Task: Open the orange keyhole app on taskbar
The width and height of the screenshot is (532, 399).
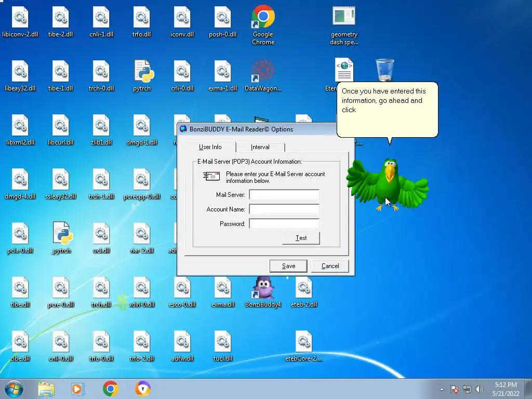Action: point(142,389)
